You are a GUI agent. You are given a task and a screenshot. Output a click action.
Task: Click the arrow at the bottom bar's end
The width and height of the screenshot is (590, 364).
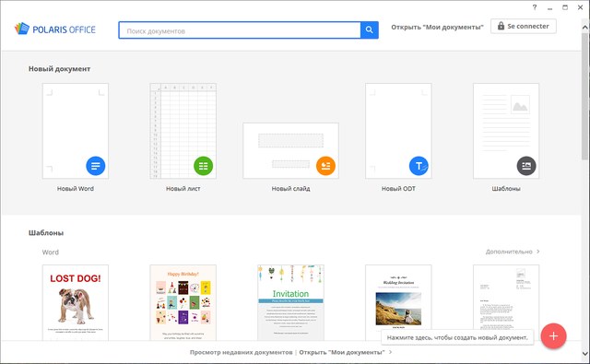point(390,352)
